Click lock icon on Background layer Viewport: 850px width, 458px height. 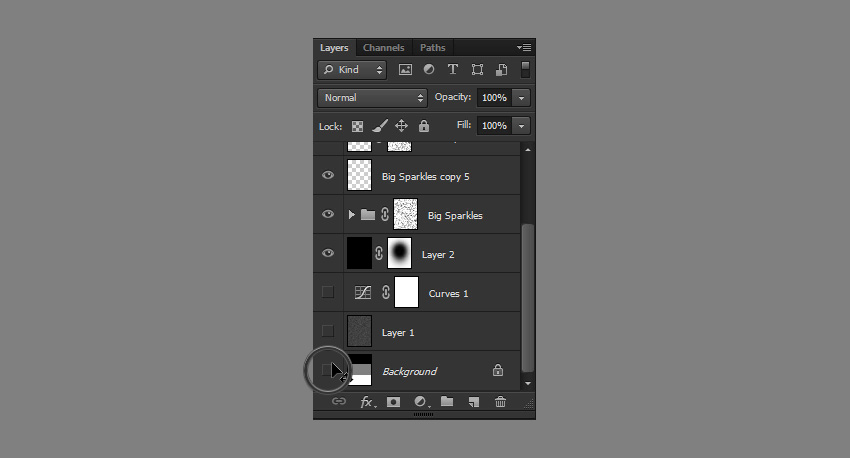[498, 370]
